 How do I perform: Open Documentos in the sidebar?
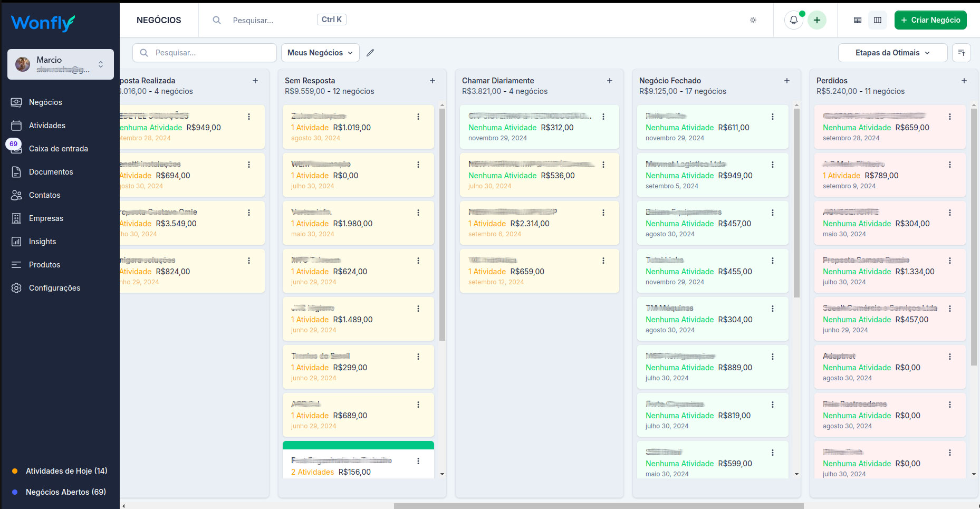(x=51, y=172)
